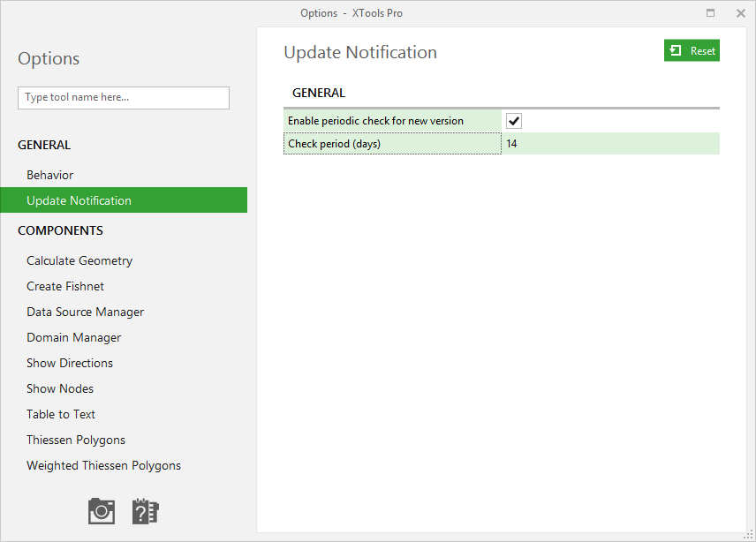The image size is (756, 542).
Task: Select Weighted Thiessen Polygons
Action: click(103, 465)
